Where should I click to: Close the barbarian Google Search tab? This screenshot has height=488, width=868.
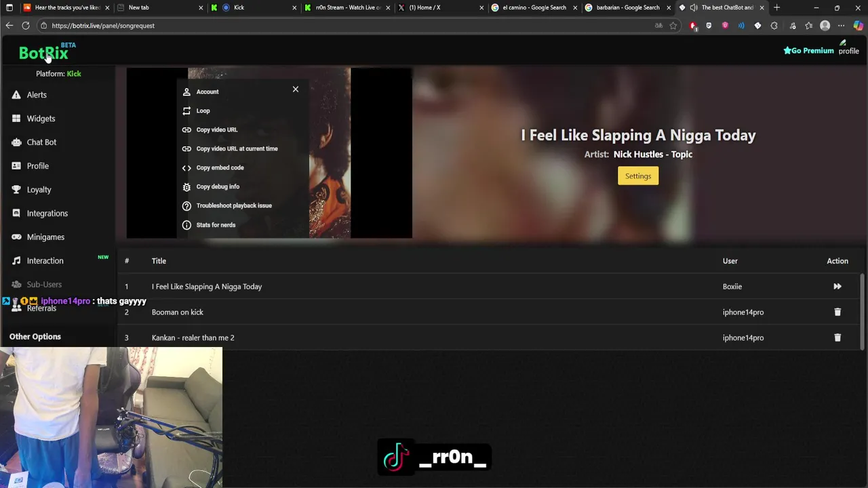(669, 7)
